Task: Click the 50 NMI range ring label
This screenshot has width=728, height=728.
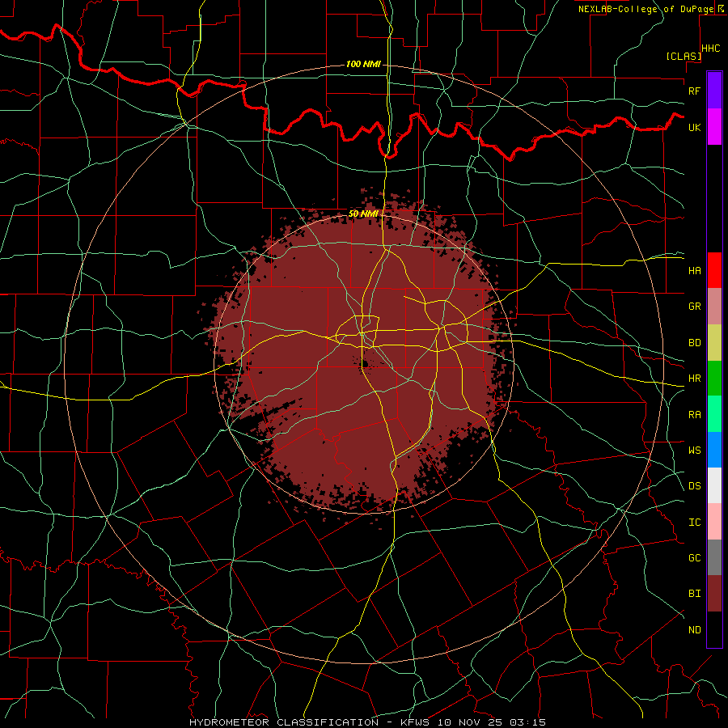Action: click(363, 214)
